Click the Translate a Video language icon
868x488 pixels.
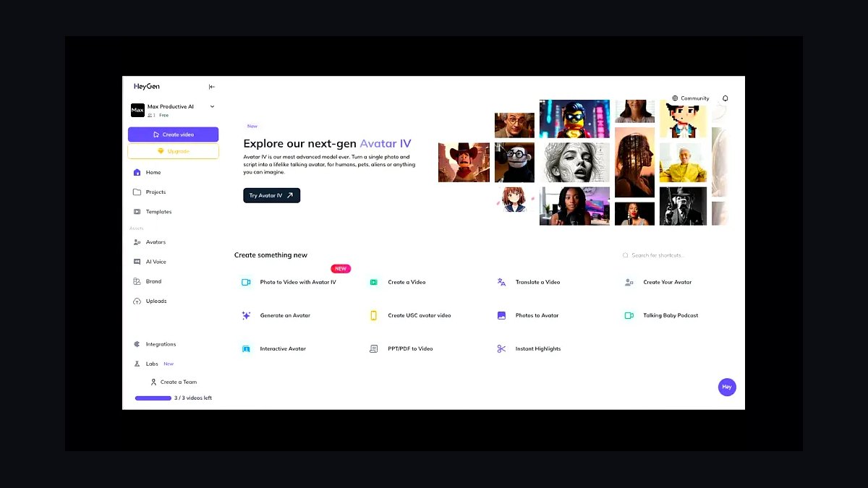pyautogui.click(x=501, y=282)
